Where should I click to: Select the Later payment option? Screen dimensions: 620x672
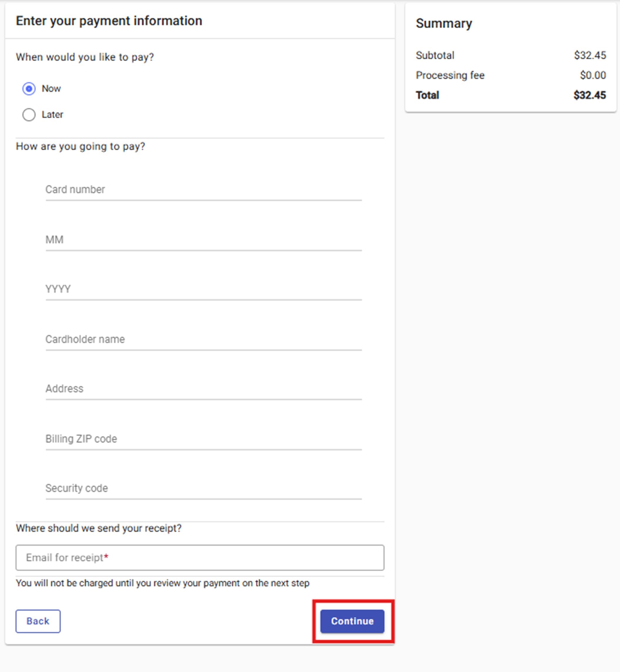point(29,114)
